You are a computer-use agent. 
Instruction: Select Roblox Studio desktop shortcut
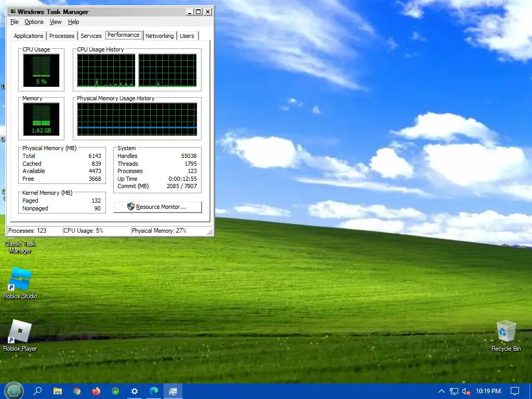click(20, 283)
